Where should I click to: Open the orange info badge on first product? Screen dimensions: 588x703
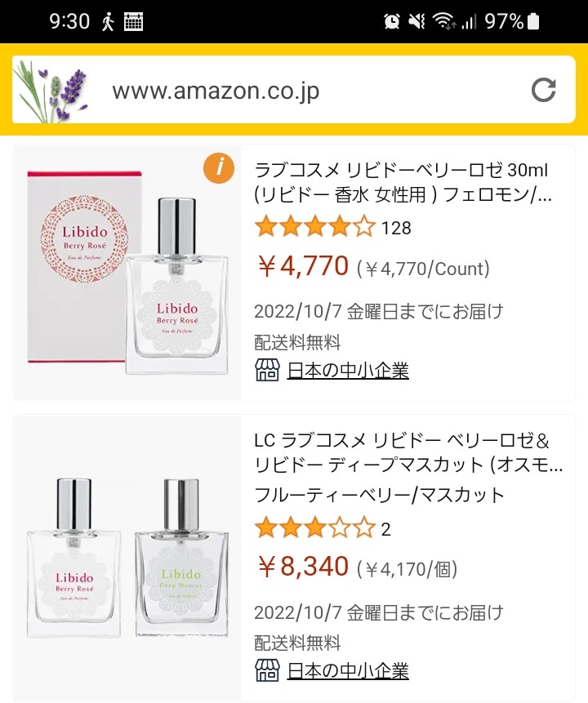[218, 167]
